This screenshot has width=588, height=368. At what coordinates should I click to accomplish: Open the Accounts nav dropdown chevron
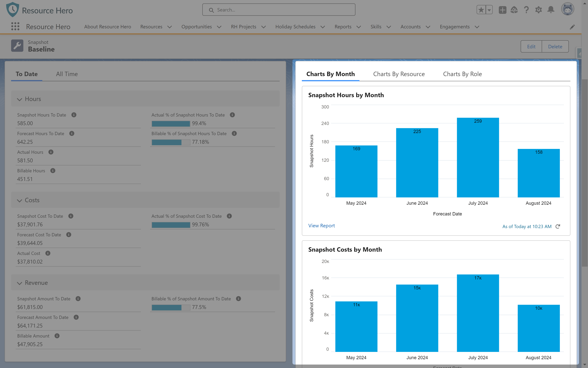428,27
